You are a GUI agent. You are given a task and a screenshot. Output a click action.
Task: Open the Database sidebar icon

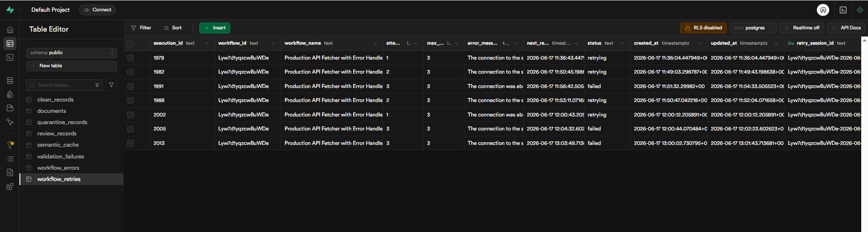click(10, 81)
